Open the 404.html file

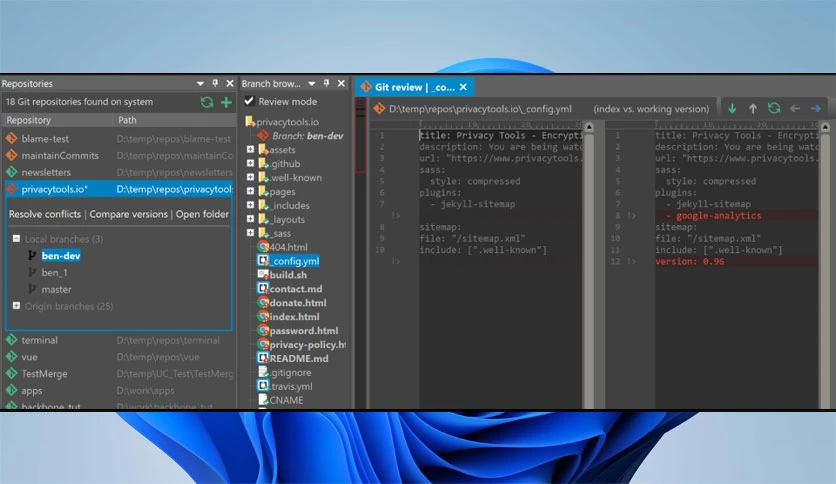283,247
